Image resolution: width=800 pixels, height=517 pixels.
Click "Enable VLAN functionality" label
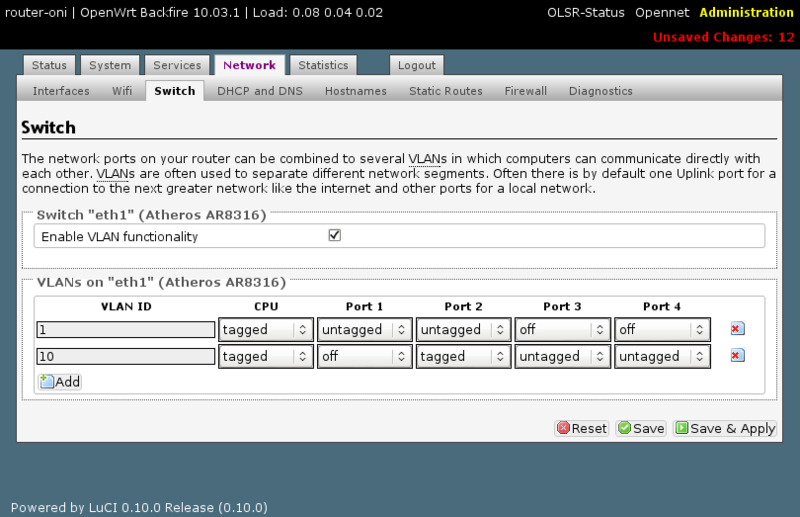(x=119, y=237)
